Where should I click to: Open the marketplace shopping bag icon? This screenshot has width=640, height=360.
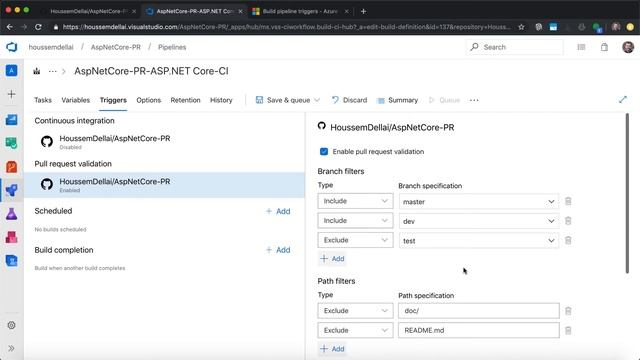pyautogui.click(x=604, y=47)
